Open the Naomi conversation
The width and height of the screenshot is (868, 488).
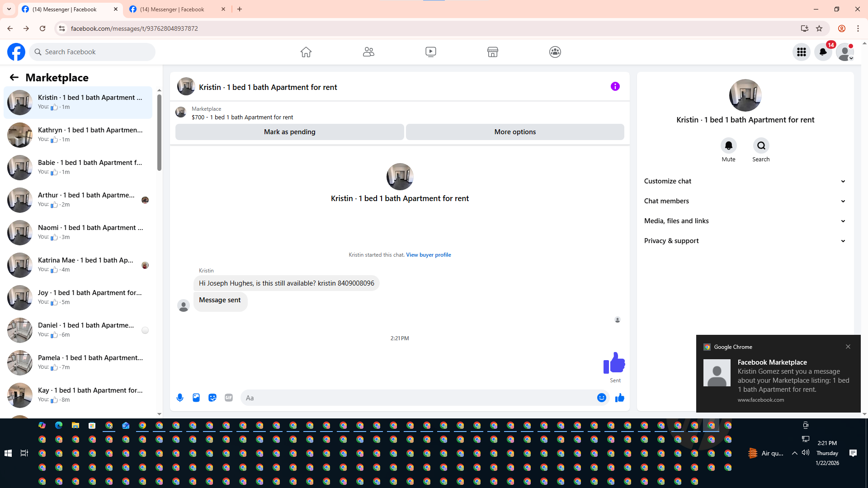[x=78, y=233]
